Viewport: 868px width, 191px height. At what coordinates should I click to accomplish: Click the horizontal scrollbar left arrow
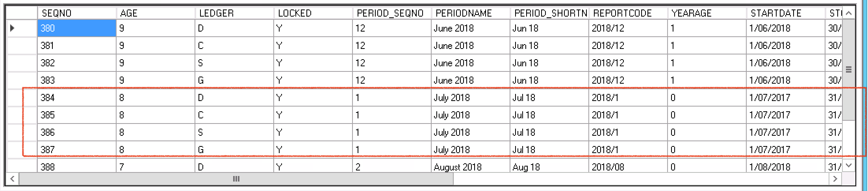[13, 179]
